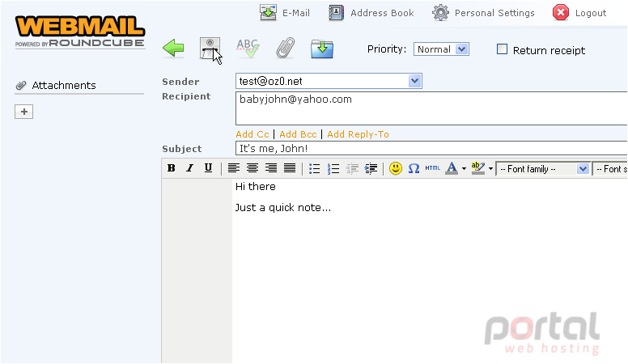Expand text color picker arrow
The height and width of the screenshot is (364, 628).
[x=464, y=168]
